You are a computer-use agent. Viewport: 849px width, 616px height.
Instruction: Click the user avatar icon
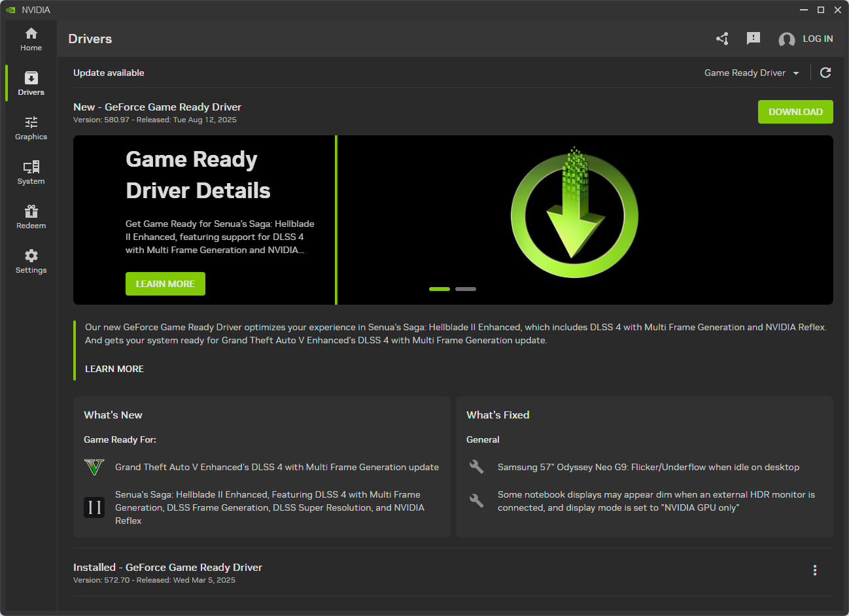[x=786, y=39]
